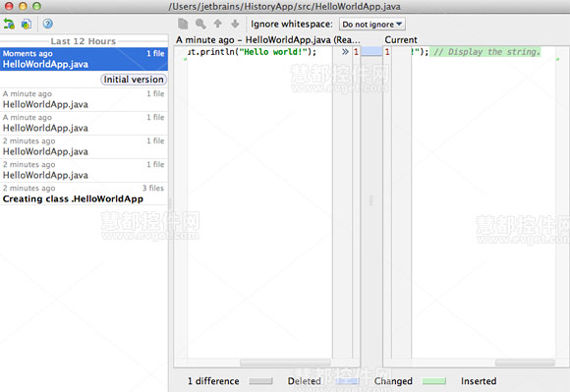Click the 3 files count on Creating class row
Image resolution: width=570 pixels, height=392 pixels.
pos(153,189)
